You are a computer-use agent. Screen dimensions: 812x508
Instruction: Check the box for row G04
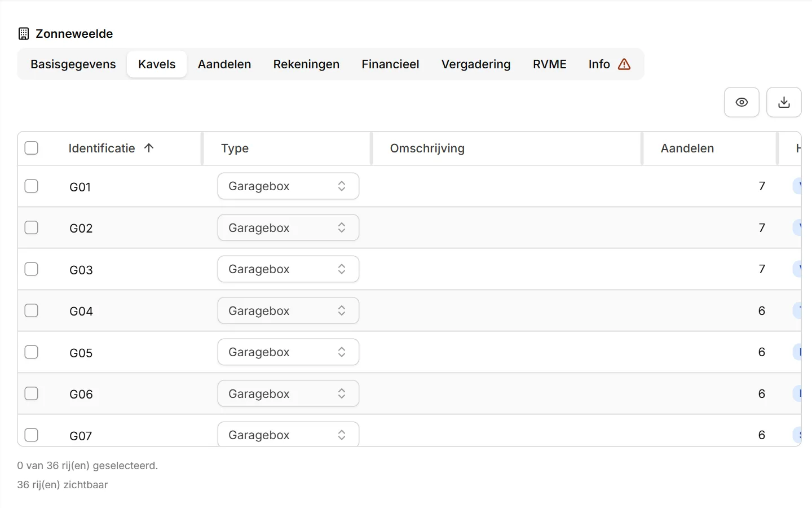pyautogui.click(x=32, y=310)
